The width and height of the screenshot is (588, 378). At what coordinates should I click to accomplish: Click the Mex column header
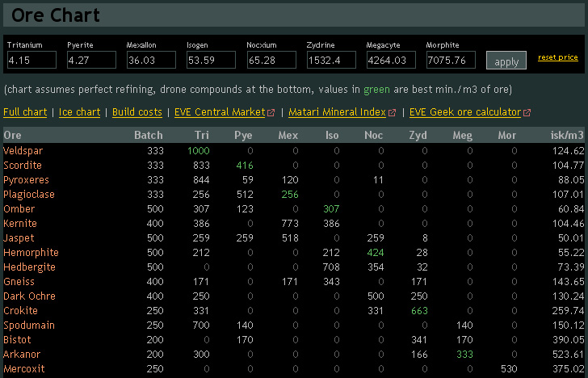tap(288, 135)
